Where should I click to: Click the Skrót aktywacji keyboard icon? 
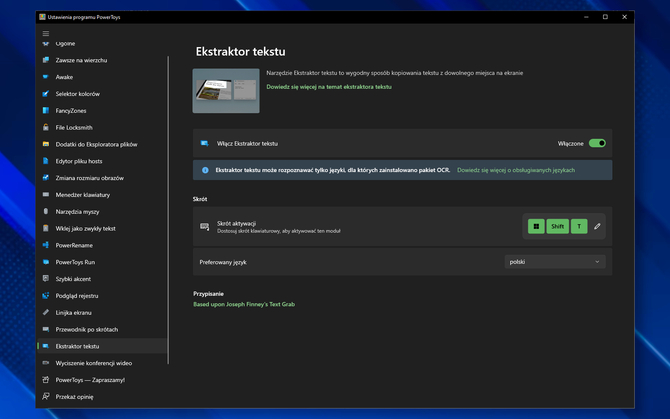205,227
